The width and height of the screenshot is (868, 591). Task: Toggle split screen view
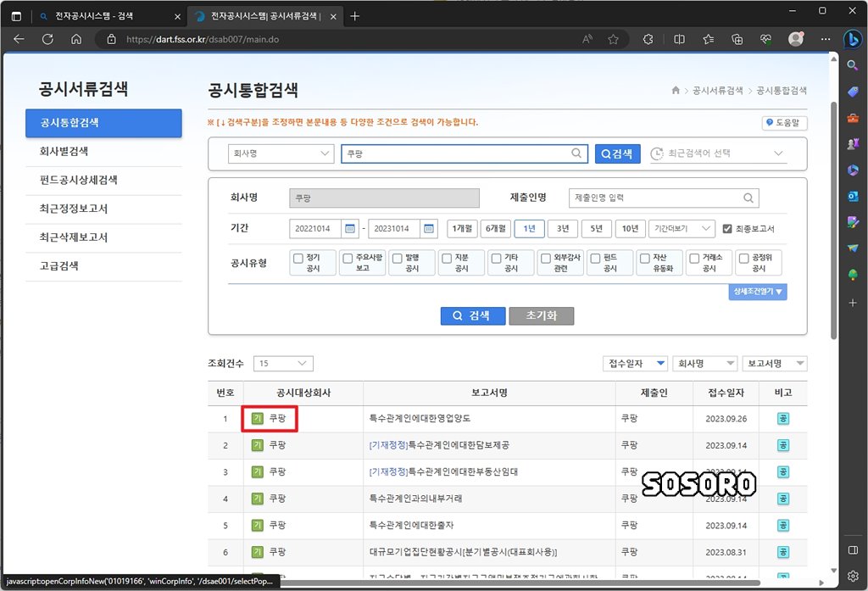pos(679,39)
